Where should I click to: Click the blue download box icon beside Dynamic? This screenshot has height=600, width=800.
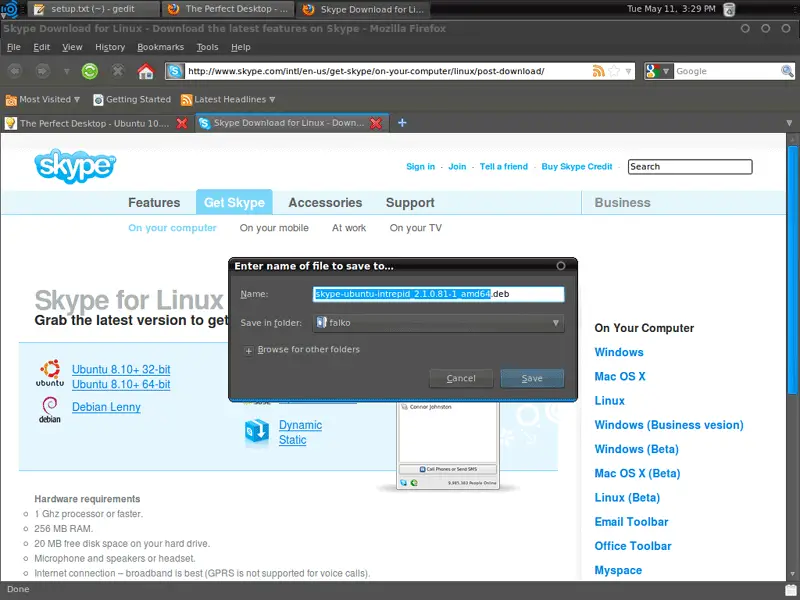tap(257, 432)
